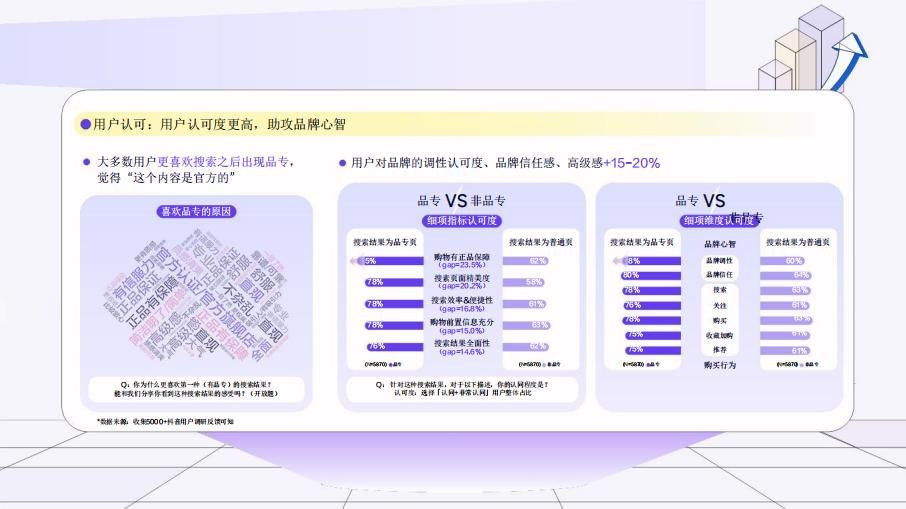
Task: Click '搜索结果为品专页' header in 细项指标认可度 panel
Action: (385, 242)
